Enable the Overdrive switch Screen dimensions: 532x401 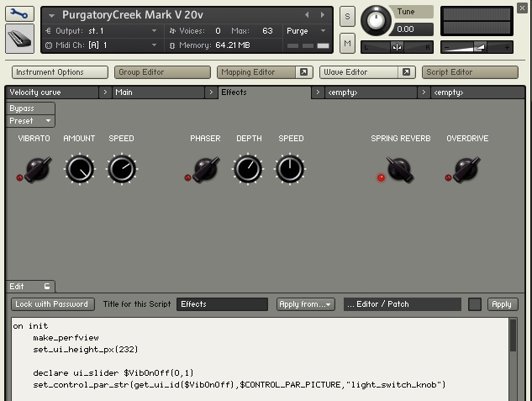(465, 171)
